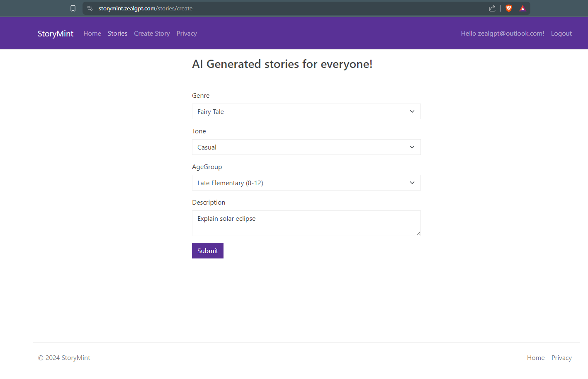Click the footer Home link
Screen dimensions: 588x379
[536, 358]
